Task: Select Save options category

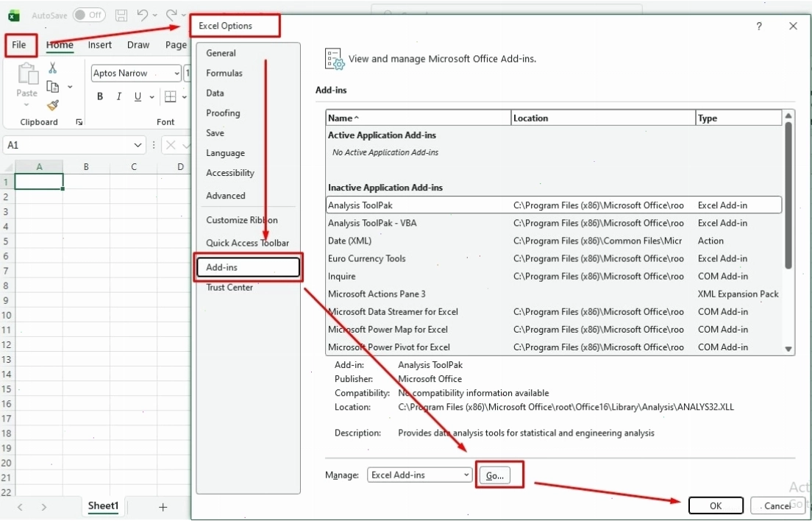Action: (x=248, y=133)
